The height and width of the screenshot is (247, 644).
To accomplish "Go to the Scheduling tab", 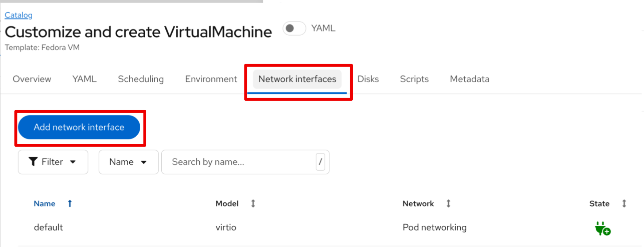I will (x=141, y=79).
